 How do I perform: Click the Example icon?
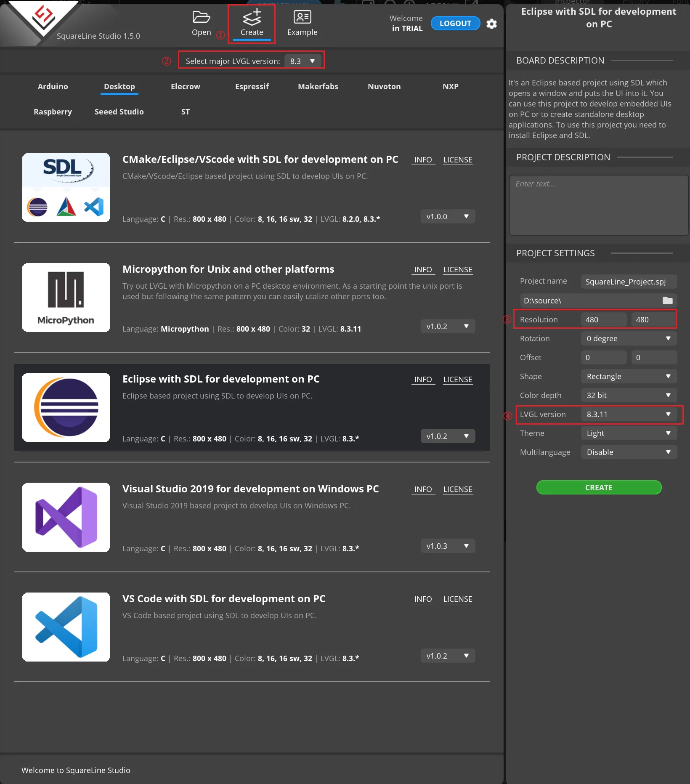[x=302, y=17]
